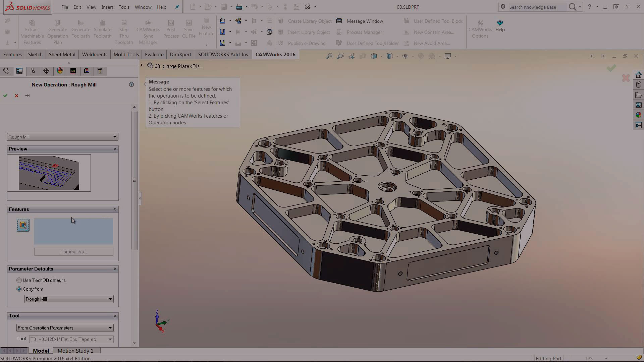Click the empty Features selection list box
644x362 pixels.
pyautogui.click(x=73, y=231)
